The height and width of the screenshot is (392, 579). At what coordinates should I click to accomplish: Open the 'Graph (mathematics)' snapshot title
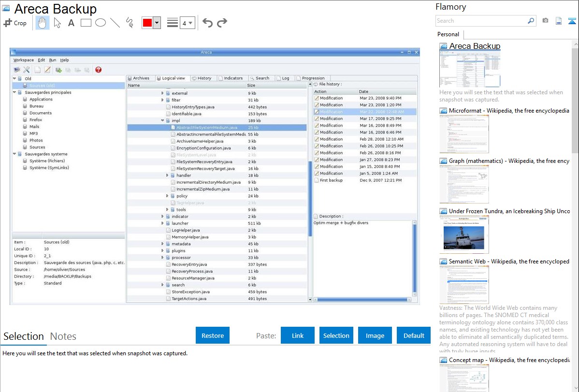pos(509,161)
